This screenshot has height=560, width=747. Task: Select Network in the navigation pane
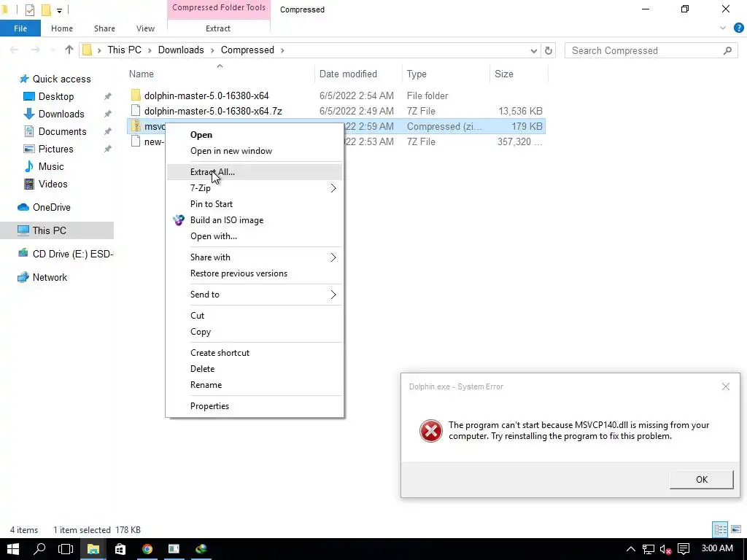(x=50, y=277)
